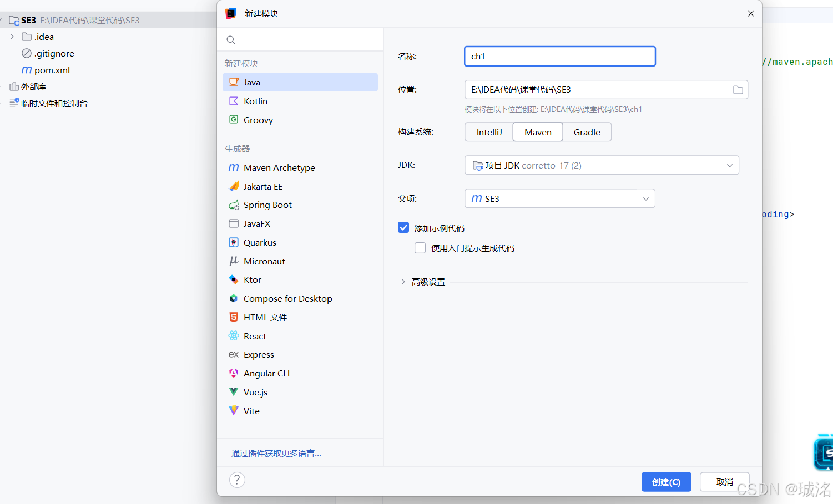833x504 pixels.
Task: Click the module search field
Action: click(300, 40)
